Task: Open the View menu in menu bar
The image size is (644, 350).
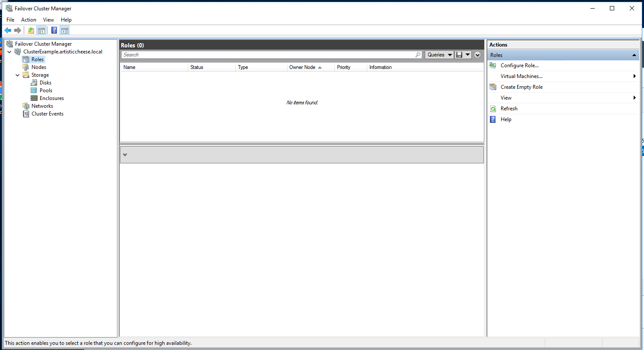Action: 48,20
